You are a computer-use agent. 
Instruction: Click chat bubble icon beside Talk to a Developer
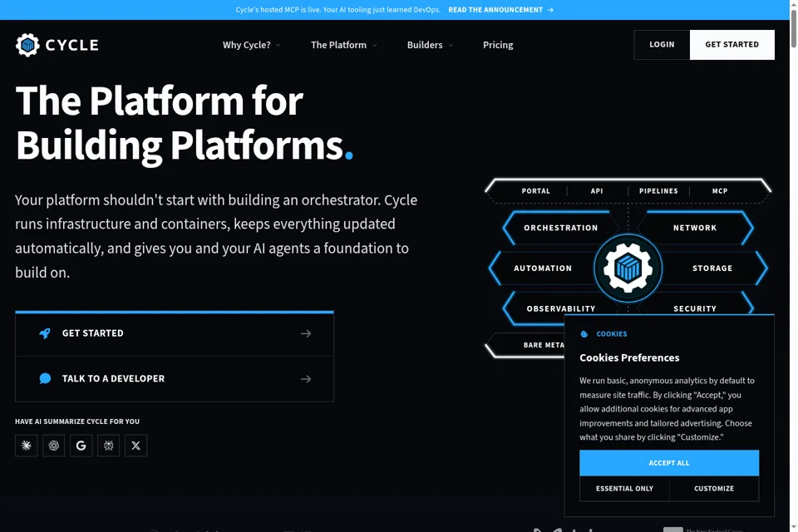[x=45, y=379]
